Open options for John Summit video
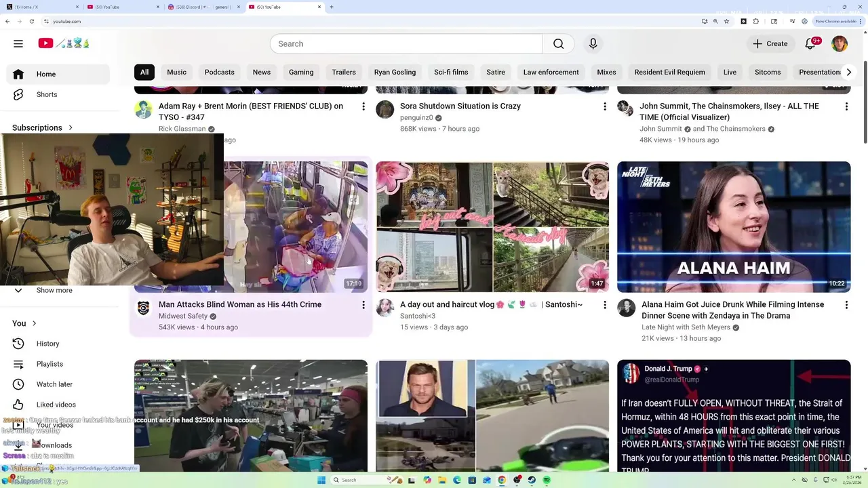 (x=846, y=106)
